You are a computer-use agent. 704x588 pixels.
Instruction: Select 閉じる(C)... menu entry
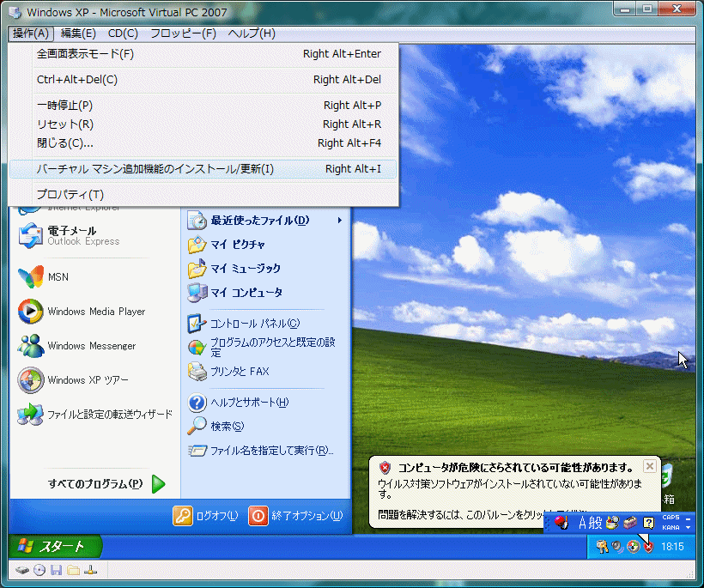[203, 142]
